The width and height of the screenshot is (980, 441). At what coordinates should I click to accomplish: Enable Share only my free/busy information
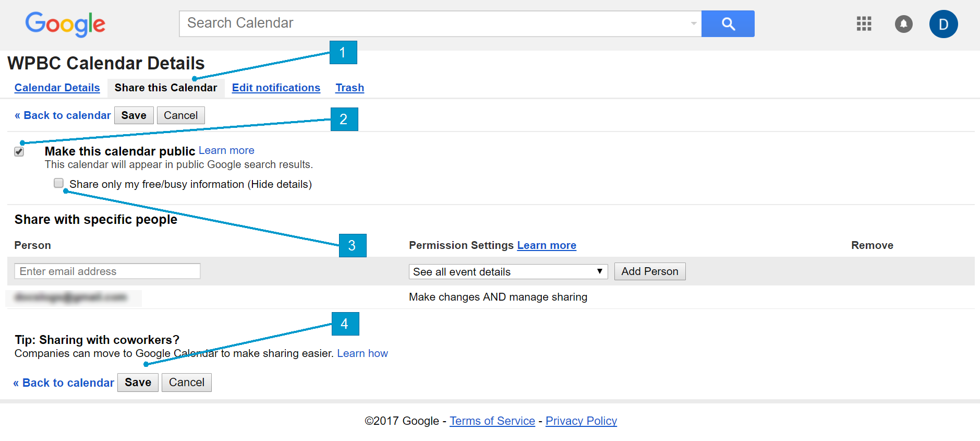click(58, 183)
